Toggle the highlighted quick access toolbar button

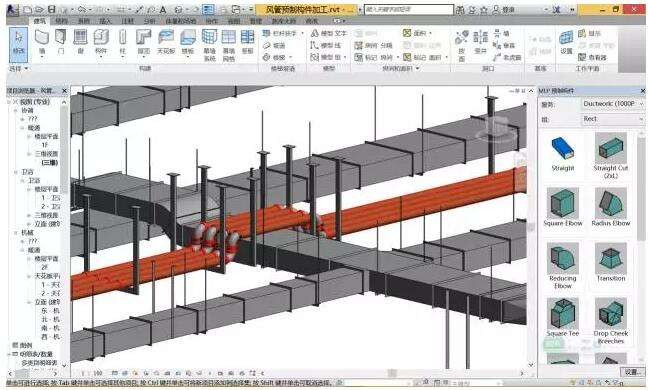pos(209,9)
